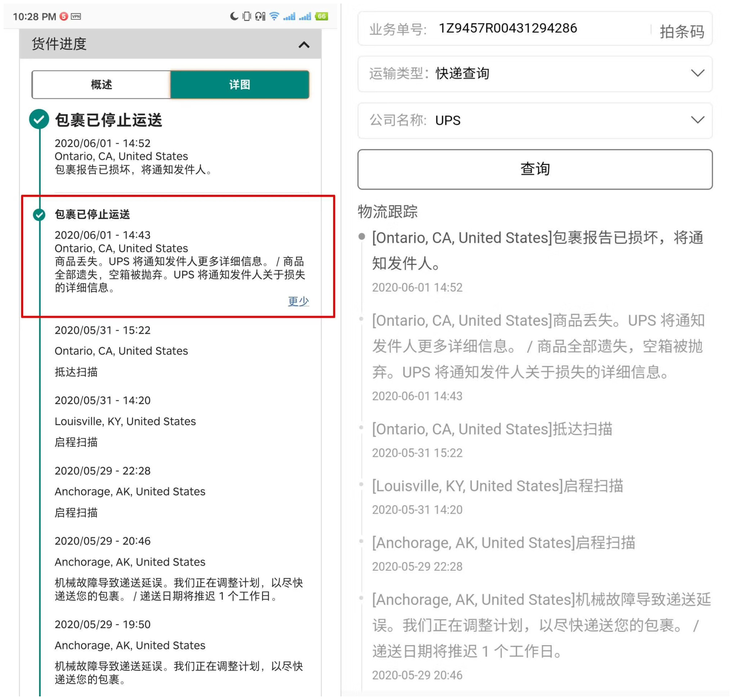Screen dimensions: 733x700
Task: Click the 2020-06-01 14:52 timestamp in tracking list
Action: 417,287
